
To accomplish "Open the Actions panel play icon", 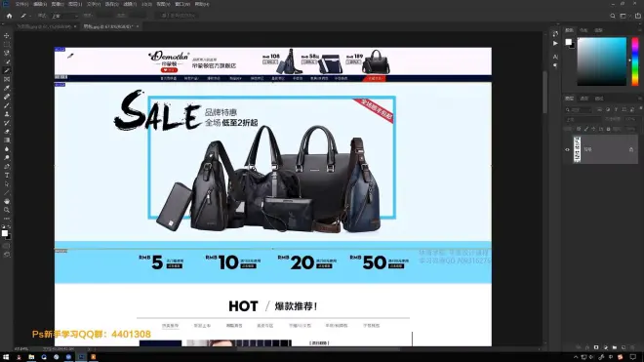I will [x=555, y=43].
